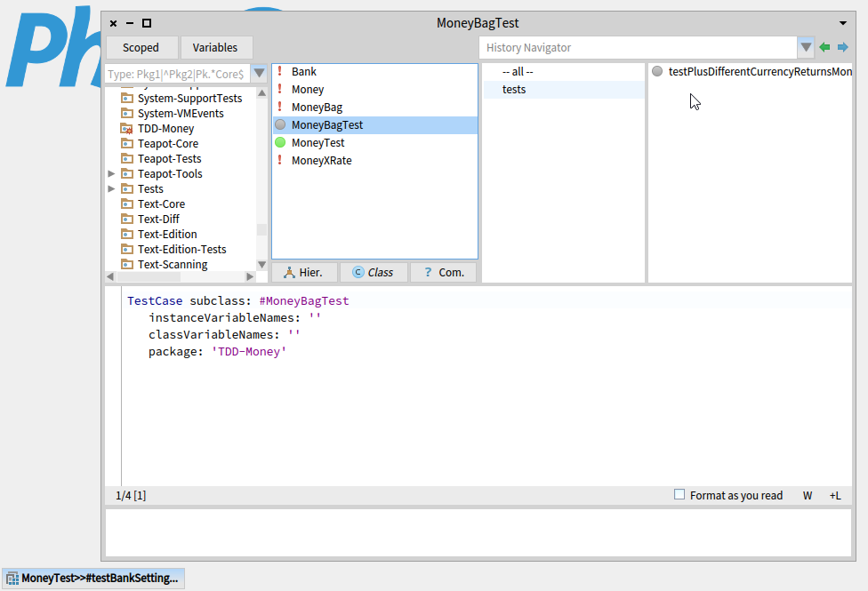Image resolution: width=868 pixels, height=591 pixels.
Task: Toggle the W word wrap option
Action: pyautogui.click(x=808, y=496)
